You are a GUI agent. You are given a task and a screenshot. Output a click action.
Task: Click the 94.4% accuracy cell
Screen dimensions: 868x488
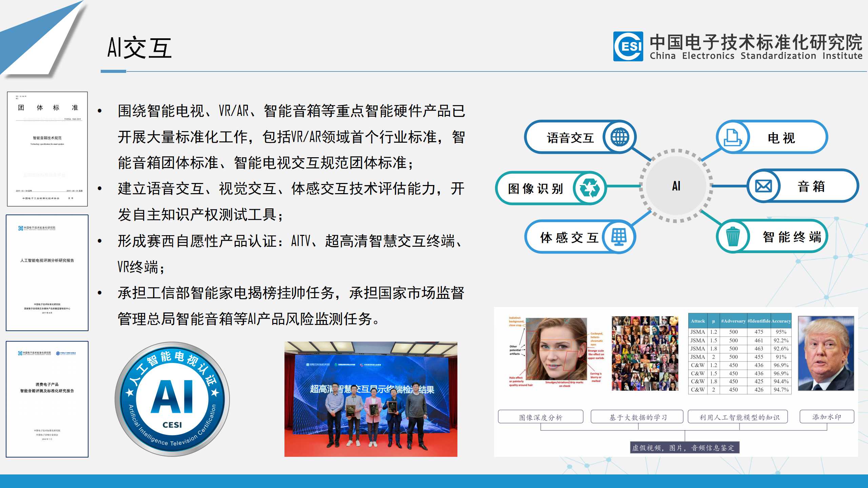pyautogui.click(x=781, y=381)
